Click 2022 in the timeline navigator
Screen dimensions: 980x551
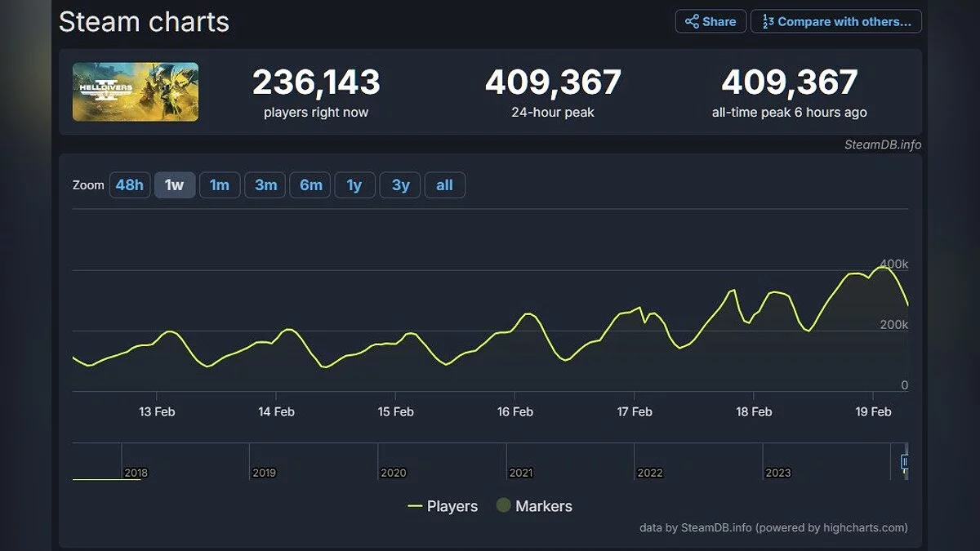[x=650, y=473]
